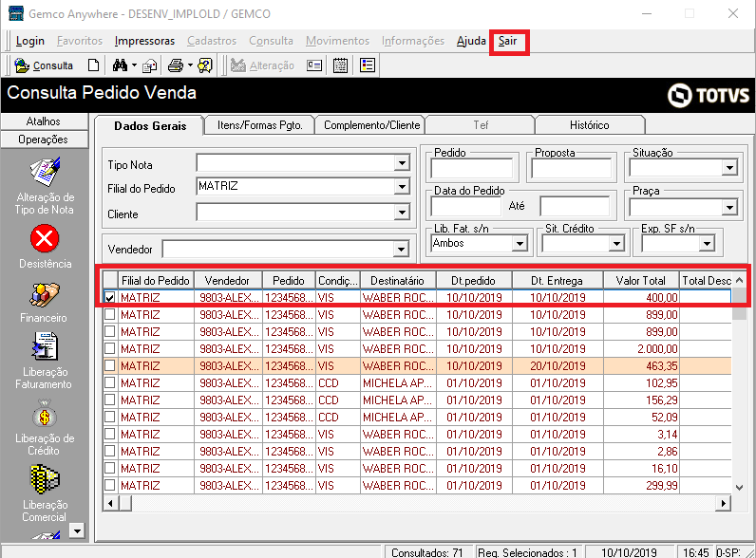756x558 pixels.
Task: Expand the Exp. SF s/n dropdown
Action: (x=707, y=244)
